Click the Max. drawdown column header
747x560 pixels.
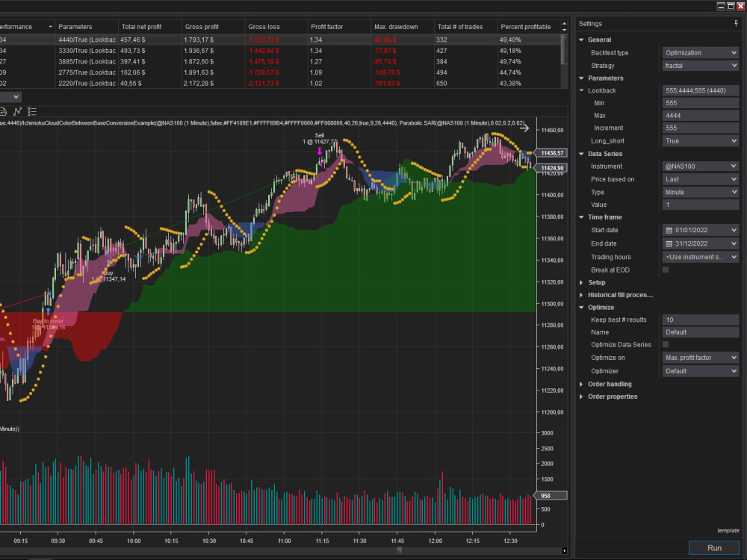[396, 26]
